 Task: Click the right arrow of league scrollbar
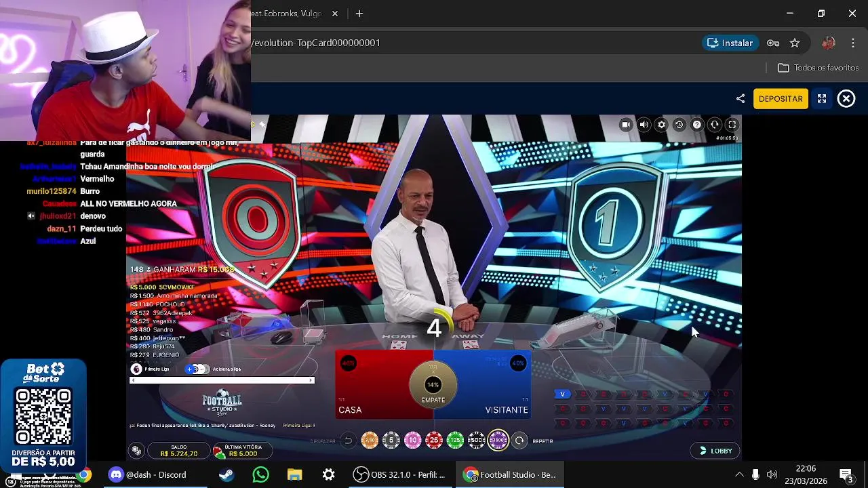click(311, 380)
